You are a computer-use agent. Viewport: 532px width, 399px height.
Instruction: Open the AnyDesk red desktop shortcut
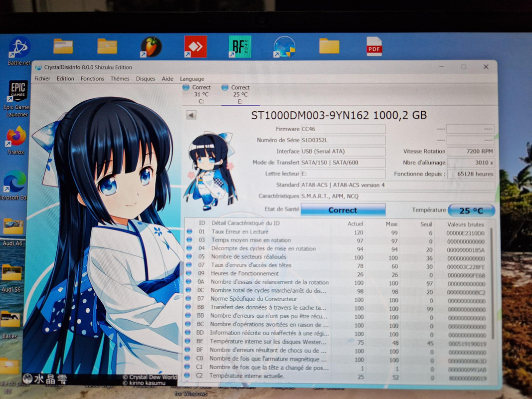pyautogui.click(x=195, y=46)
